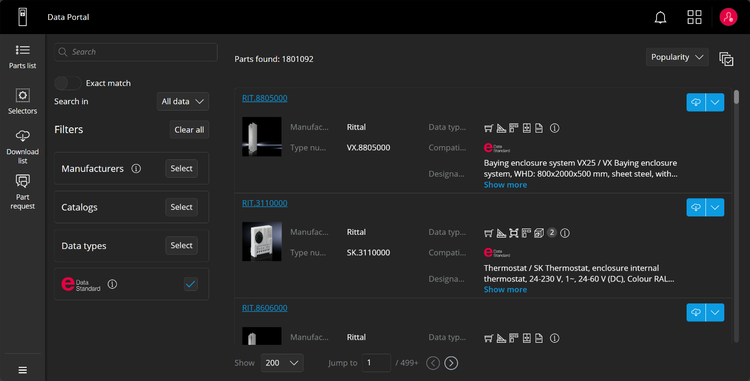Click the Clear all filters button

[x=189, y=130]
